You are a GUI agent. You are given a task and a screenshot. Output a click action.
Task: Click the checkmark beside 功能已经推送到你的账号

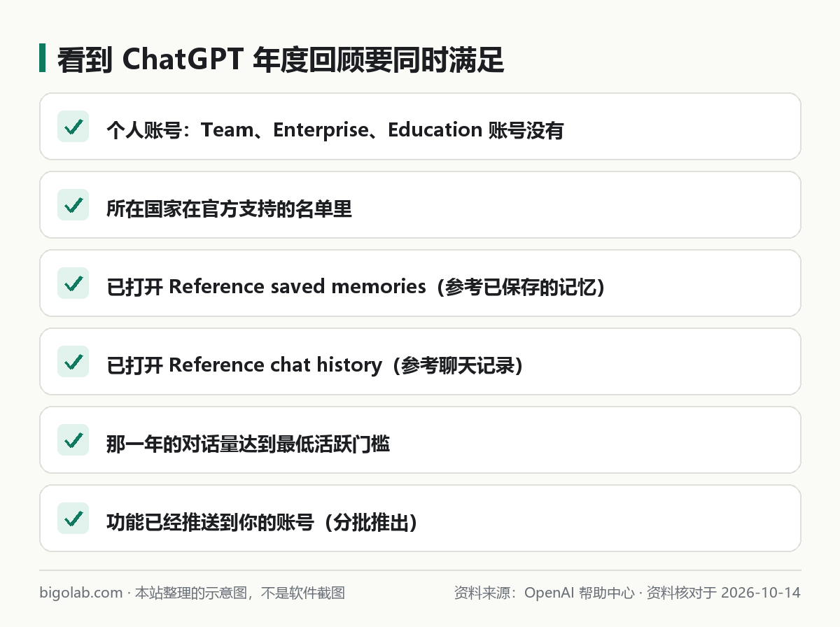point(73,519)
